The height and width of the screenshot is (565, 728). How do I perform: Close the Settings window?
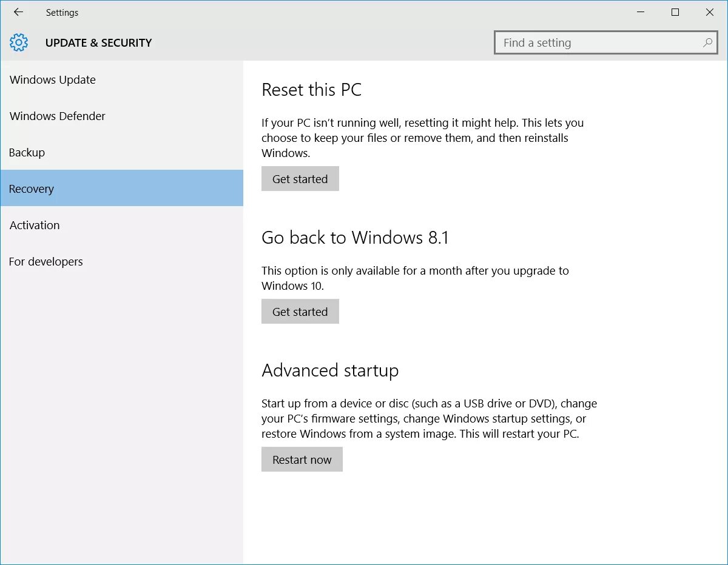click(x=709, y=12)
